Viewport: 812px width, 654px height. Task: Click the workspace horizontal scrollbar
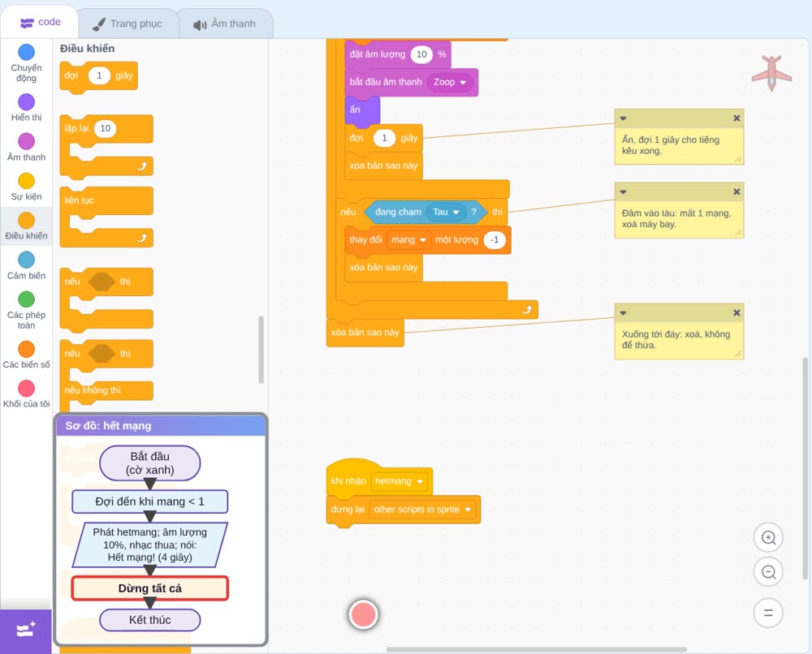pos(537,649)
